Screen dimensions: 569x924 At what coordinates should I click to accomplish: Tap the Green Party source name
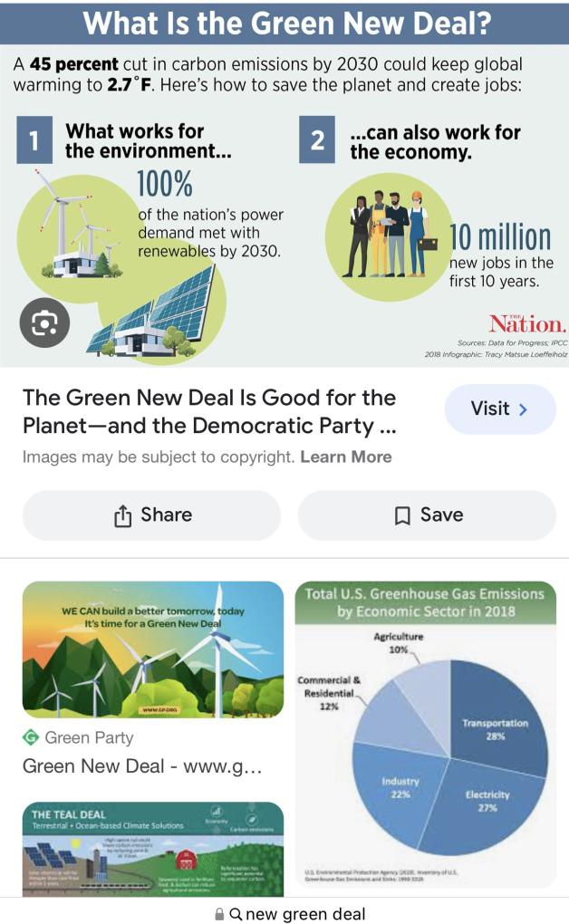(89, 737)
